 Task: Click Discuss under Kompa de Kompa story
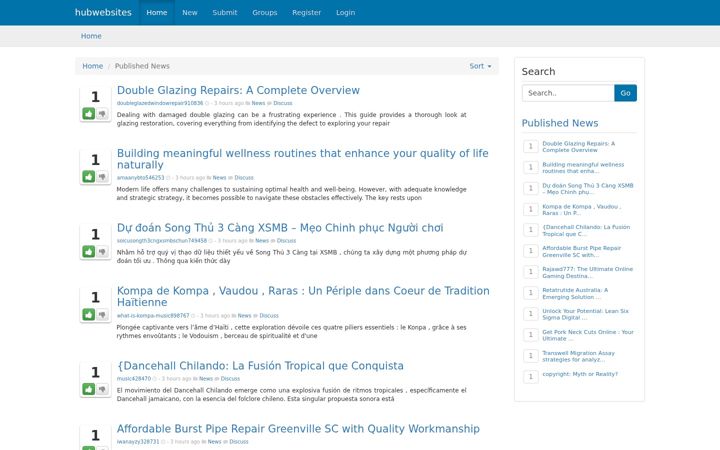point(269,315)
